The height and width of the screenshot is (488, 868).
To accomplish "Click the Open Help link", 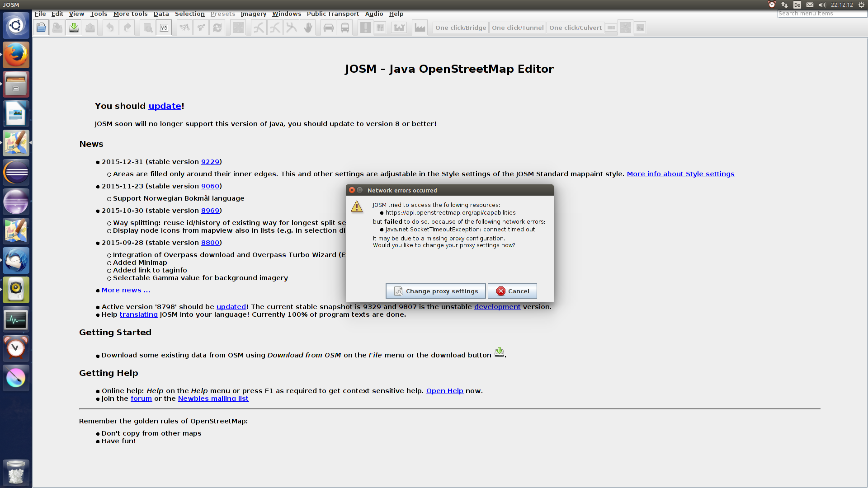I will click(445, 391).
